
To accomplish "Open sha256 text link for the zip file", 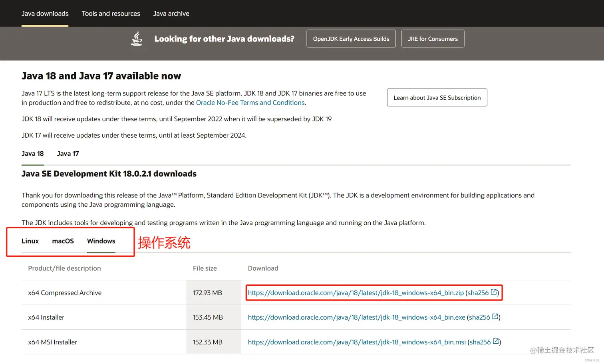I will (x=478, y=293).
